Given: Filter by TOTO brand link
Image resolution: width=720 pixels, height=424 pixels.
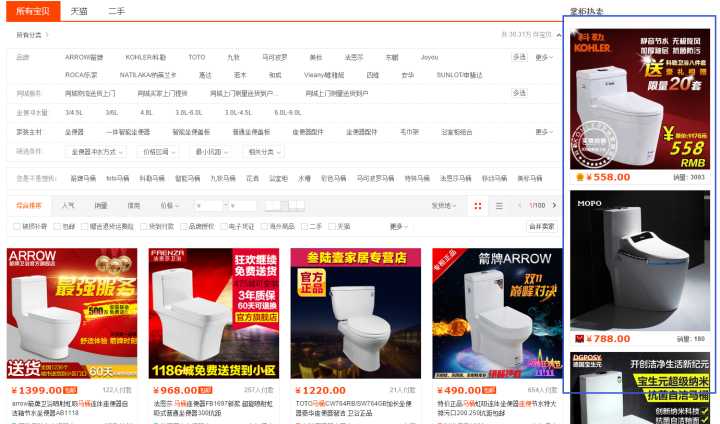Looking at the screenshot, I should click(x=197, y=57).
